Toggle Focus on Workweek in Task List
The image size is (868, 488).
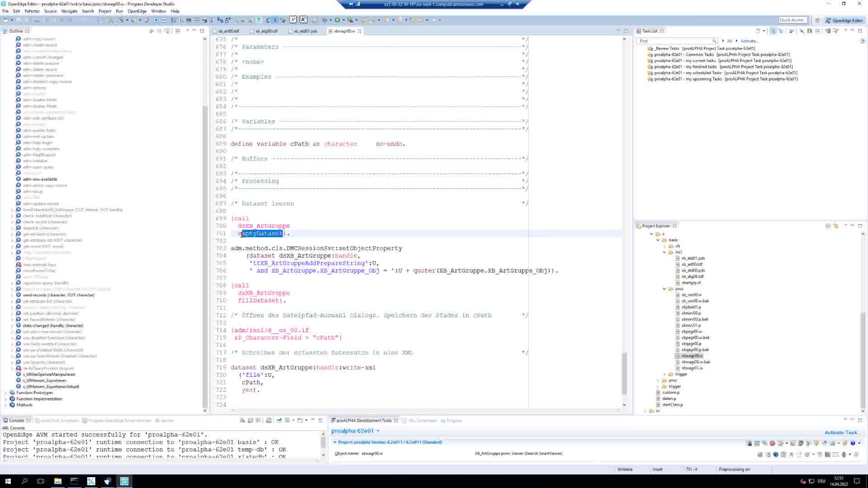(x=791, y=31)
